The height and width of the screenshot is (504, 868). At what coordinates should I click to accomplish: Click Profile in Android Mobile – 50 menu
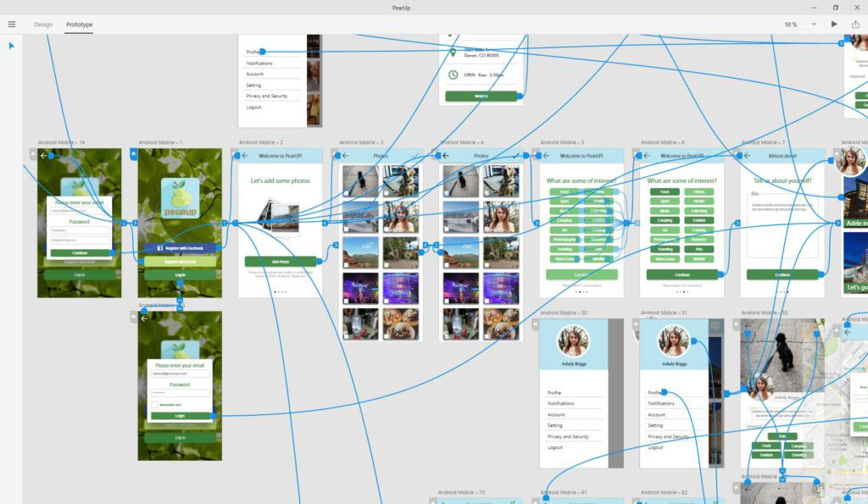[x=554, y=392]
